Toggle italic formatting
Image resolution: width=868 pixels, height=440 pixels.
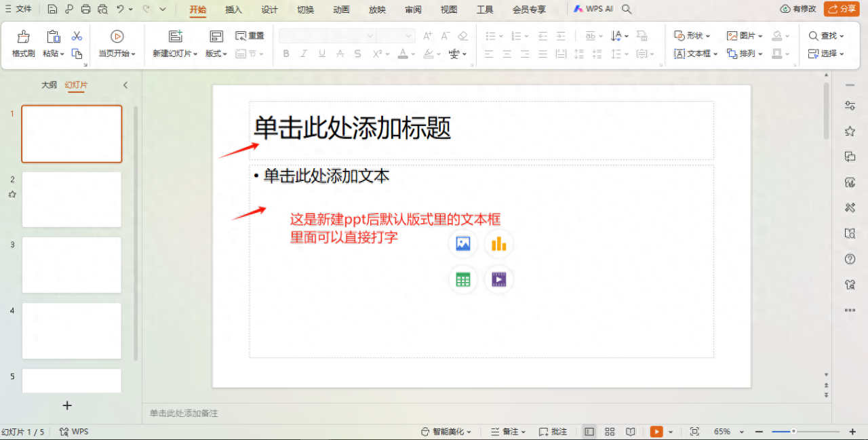[x=303, y=54]
